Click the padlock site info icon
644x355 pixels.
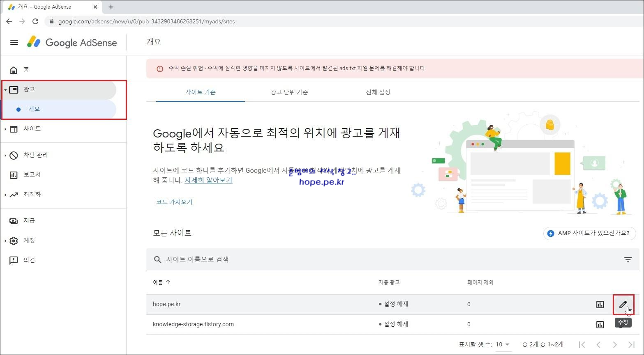[51, 21]
